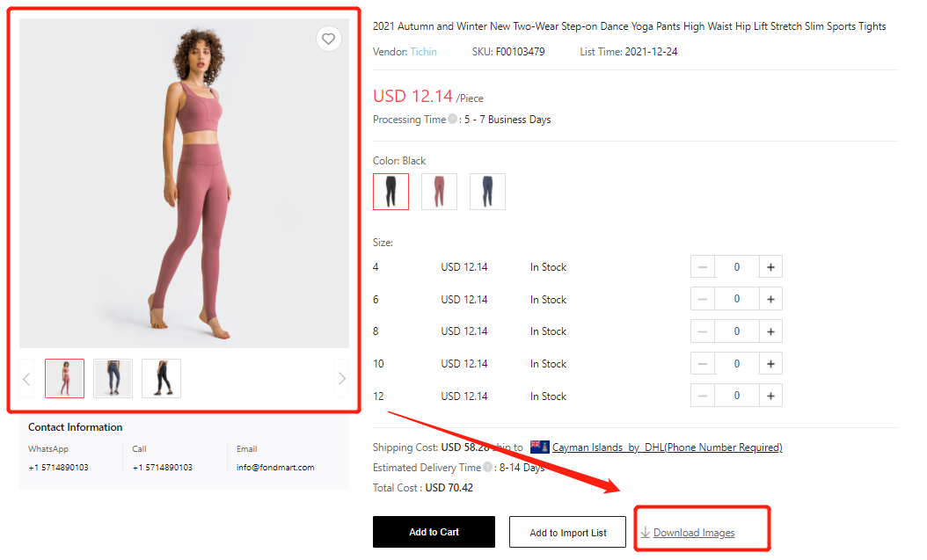Screen dimensions: 927x560
Task: Open the black leggings thumbnail image
Action: tap(161, 378)
